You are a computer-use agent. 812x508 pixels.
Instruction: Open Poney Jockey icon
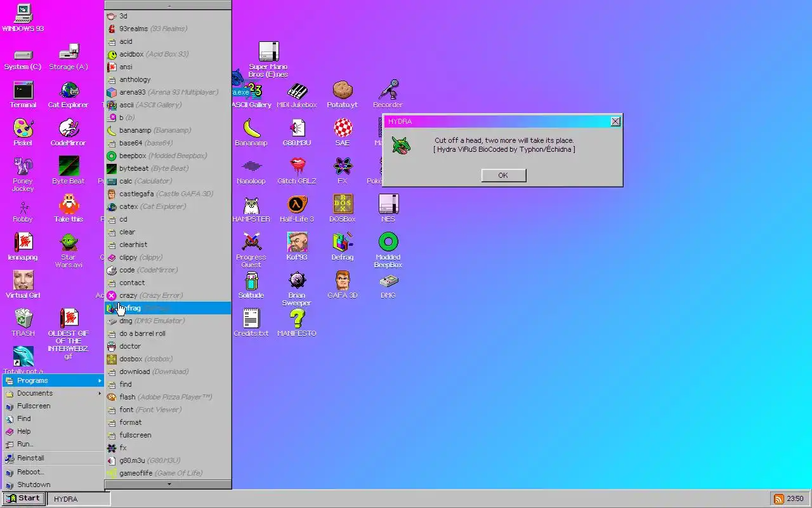23,175
